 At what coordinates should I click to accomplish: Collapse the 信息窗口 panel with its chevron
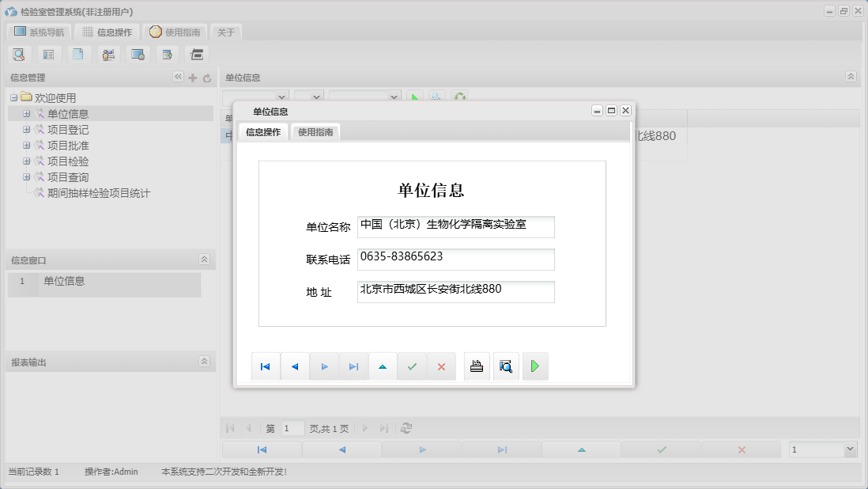[x=203, y=259]
